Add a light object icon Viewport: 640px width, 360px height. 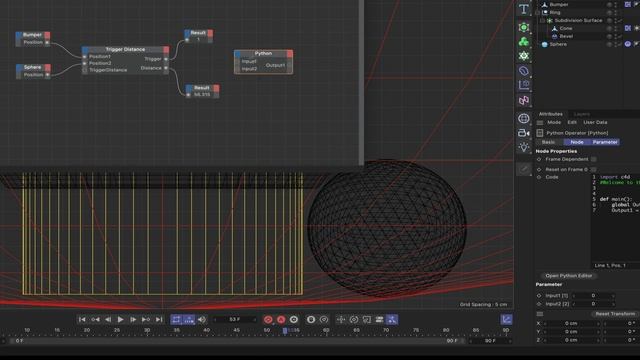click(x=524, y=147)
